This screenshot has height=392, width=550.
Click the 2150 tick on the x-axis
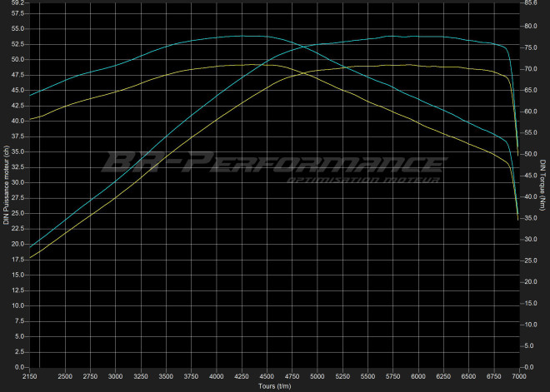(x=30, y=375)
